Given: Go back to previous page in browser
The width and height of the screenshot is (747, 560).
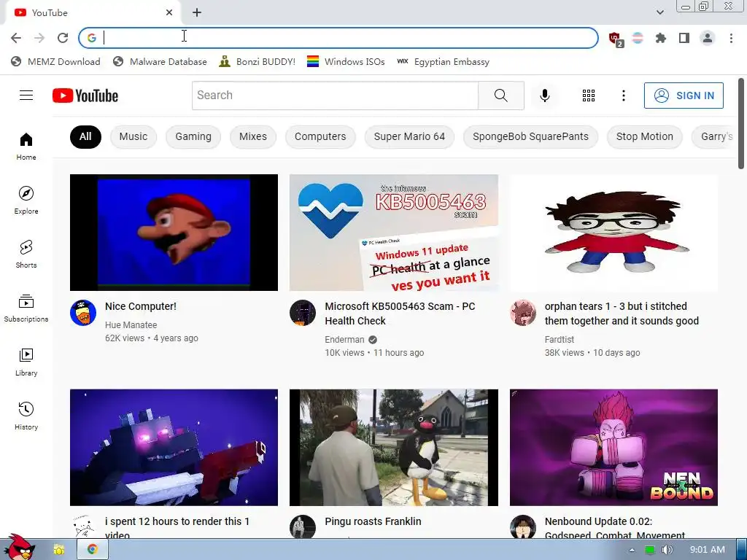Looking at the screenshot, I should coord(16,38).
